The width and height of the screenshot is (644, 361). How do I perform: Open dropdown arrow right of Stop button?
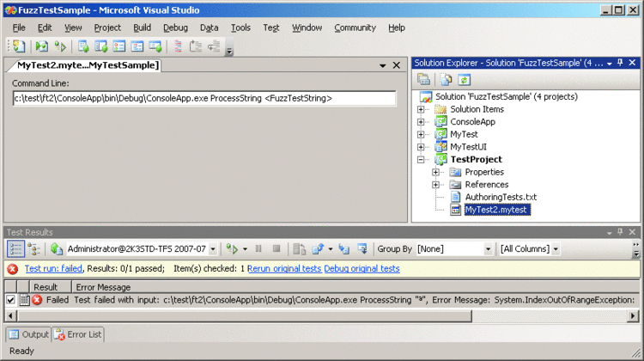click(331, 249)
